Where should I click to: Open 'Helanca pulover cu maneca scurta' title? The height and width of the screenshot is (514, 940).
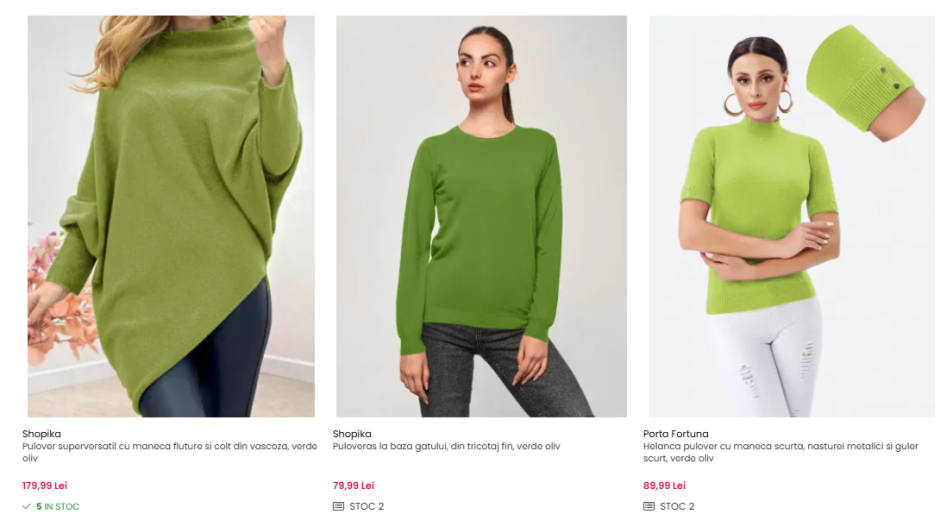coord(781,452)
